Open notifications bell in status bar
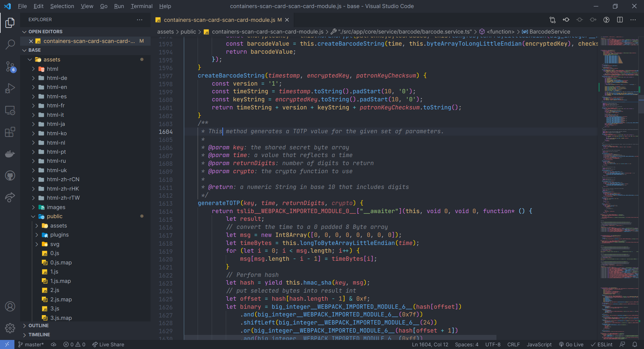The image size is (644, 349). pyautogui.click(x=635, y=345)
